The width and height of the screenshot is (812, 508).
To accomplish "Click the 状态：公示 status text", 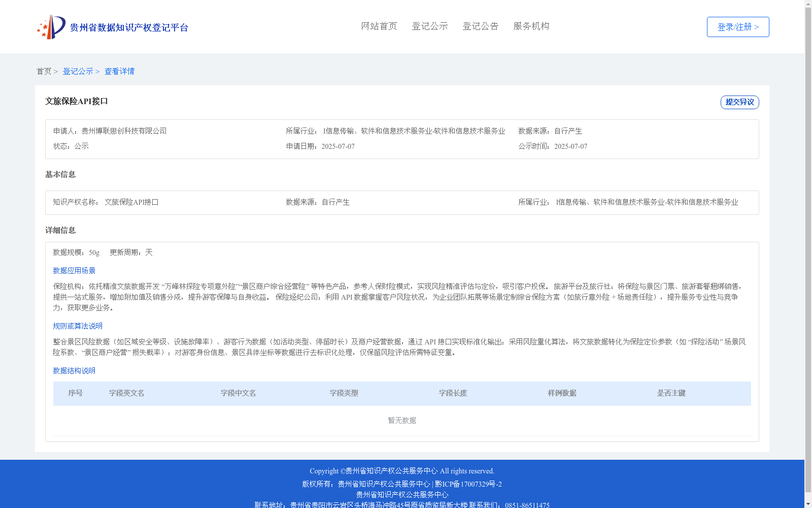I will pyautogui.click(x=71, y=146).
